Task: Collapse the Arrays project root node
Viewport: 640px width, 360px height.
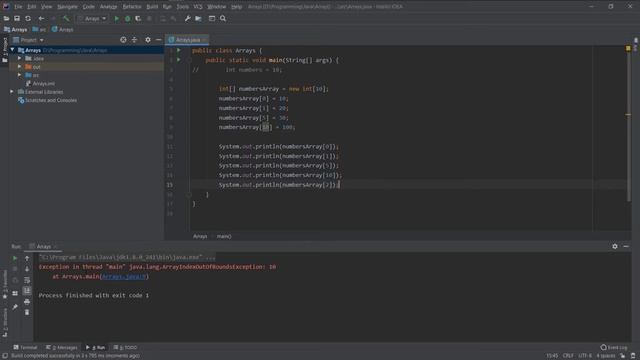Action: pyautogui.click(x=12, y=50)
